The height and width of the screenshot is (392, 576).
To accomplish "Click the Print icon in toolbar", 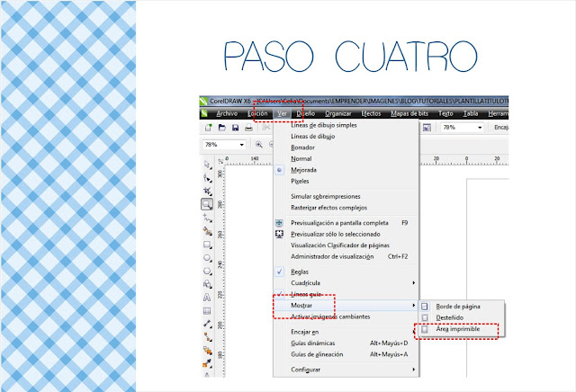I will [x=248, y=128].
